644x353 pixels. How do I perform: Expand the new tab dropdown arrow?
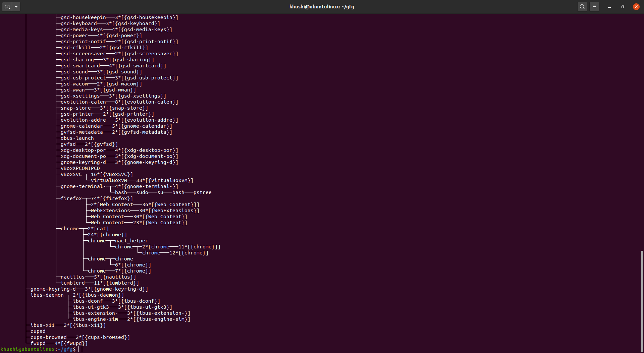16,7
